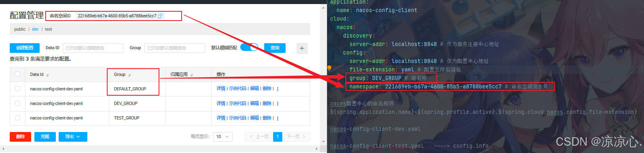Click 删除 in the DEV_GROUP row
The width and height of the screenshot is (644, 153).
[x=267, y=103]
